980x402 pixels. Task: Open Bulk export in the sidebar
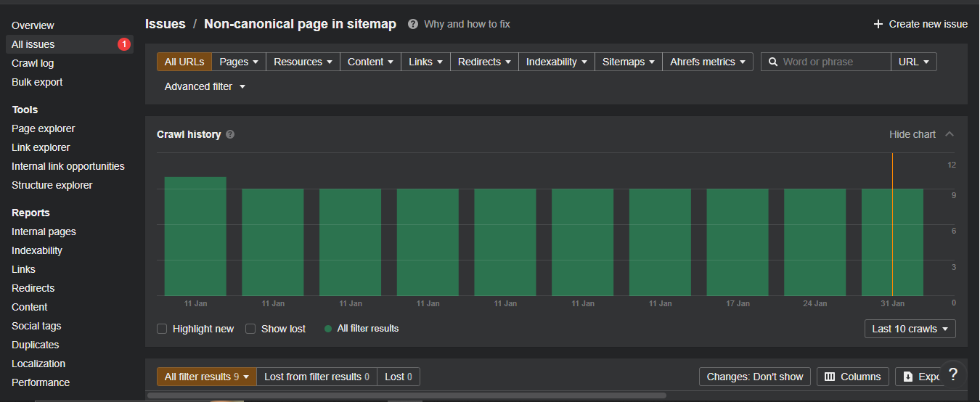pos(37,82)
